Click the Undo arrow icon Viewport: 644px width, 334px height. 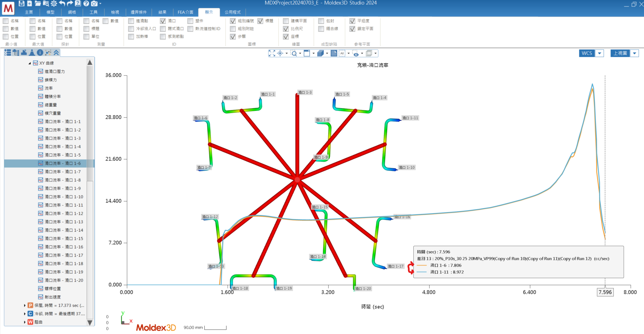(62, 3)
